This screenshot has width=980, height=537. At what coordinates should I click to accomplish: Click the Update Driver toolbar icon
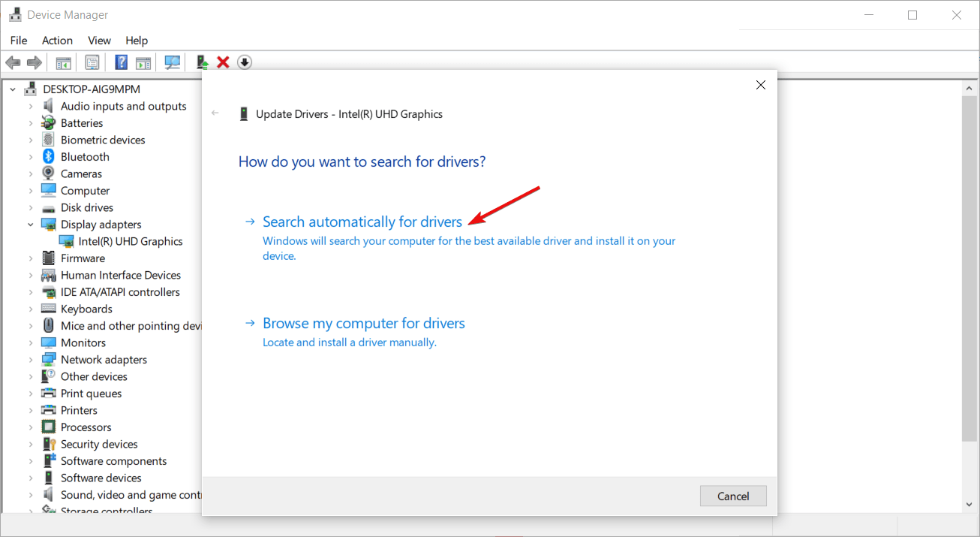pyautogui.click(x=202, y=62)
